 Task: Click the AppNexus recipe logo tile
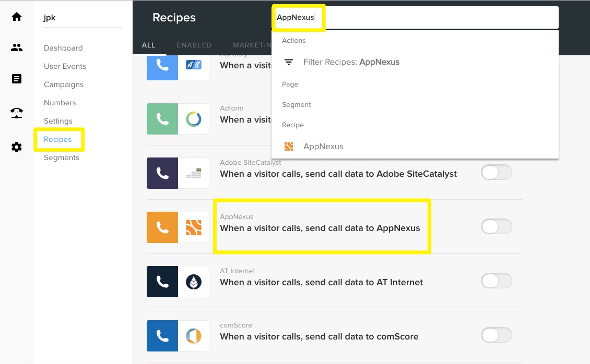tap(193, 227)
